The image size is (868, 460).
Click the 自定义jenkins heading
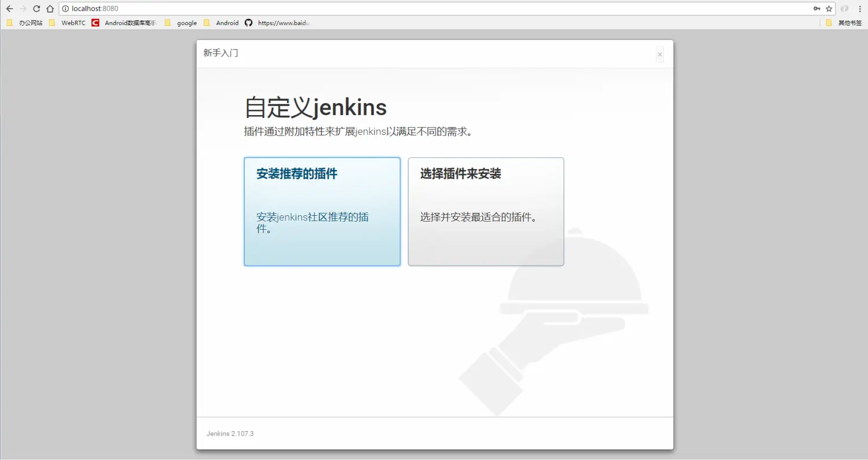(x=315, y=108)
